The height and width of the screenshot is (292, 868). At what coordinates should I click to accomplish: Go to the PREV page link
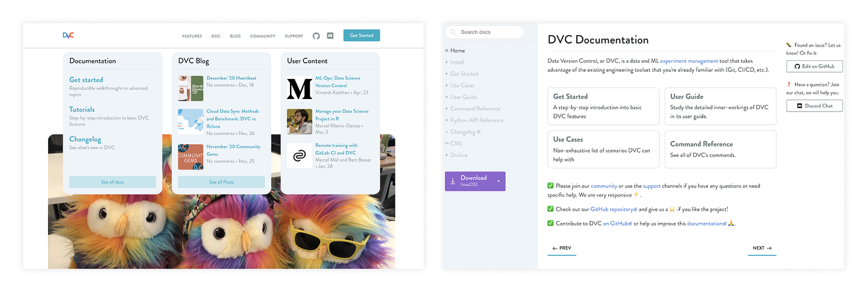(x=562, y=248)
